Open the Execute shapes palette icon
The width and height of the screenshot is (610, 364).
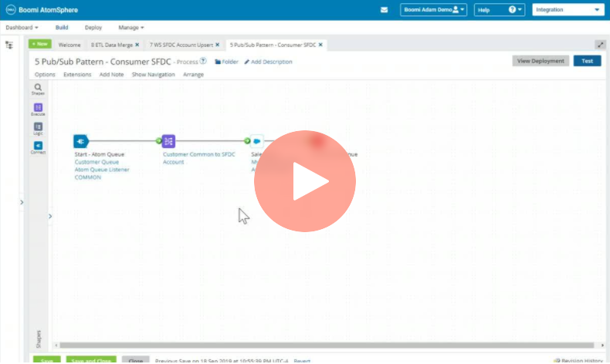pos(38,110)
